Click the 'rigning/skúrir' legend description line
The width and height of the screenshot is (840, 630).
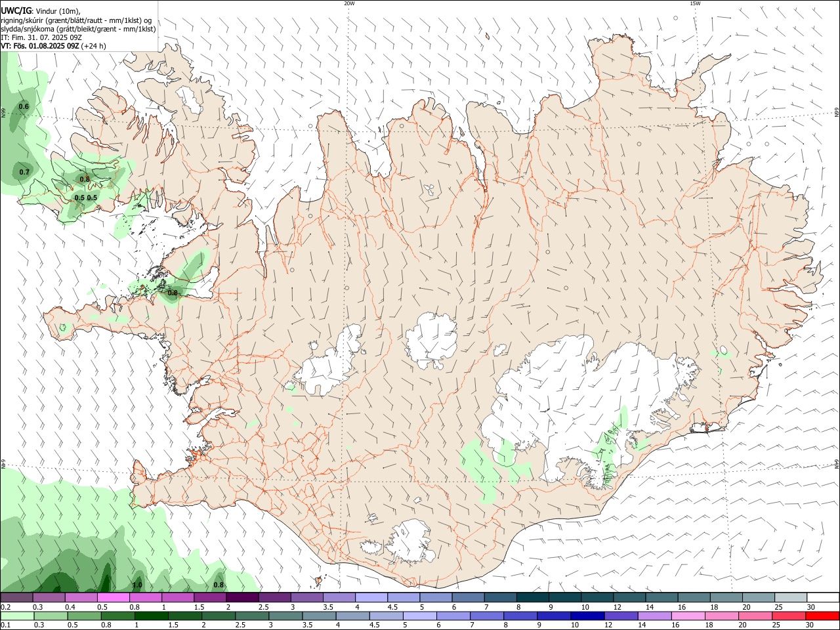point(76,20)
